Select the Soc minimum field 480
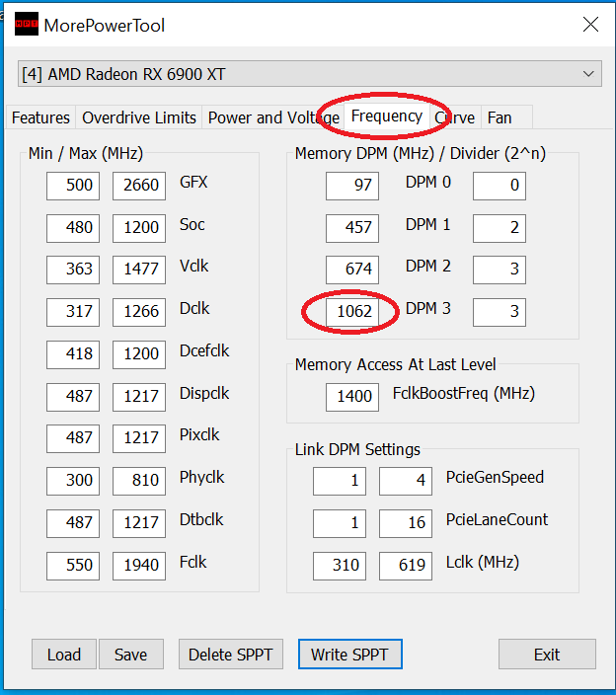 point(73,228)
